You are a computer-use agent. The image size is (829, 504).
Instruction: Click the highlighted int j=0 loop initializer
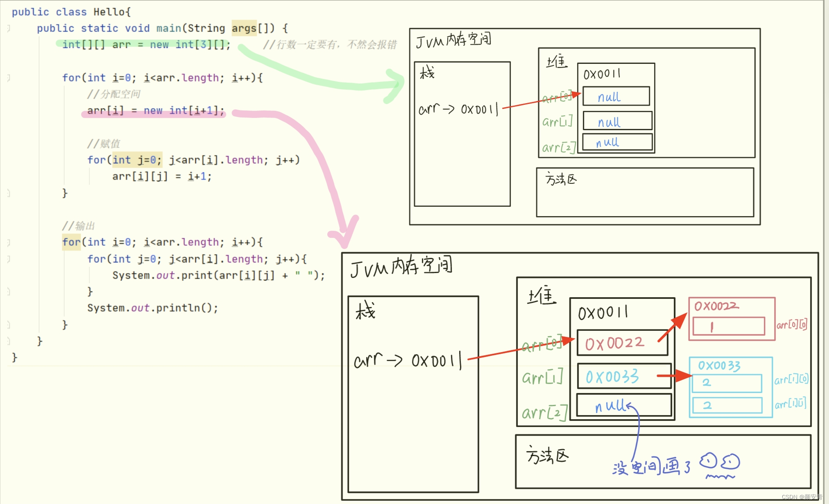tap(136, 160)
